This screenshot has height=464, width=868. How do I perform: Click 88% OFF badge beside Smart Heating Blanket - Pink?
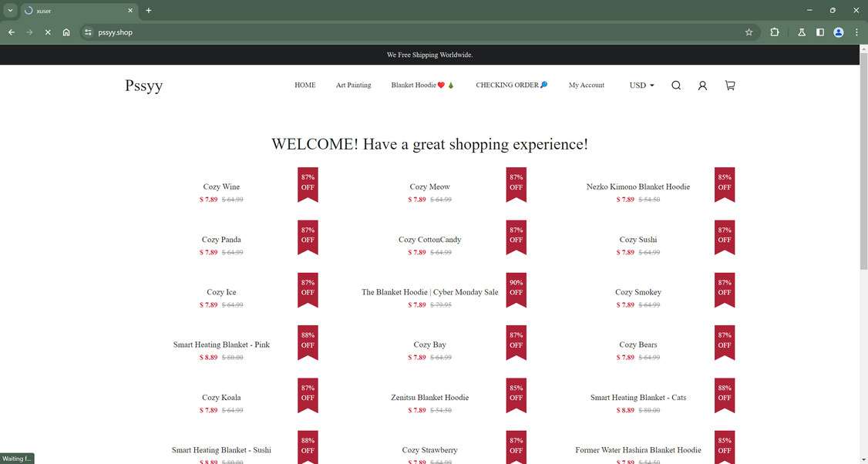308,343
